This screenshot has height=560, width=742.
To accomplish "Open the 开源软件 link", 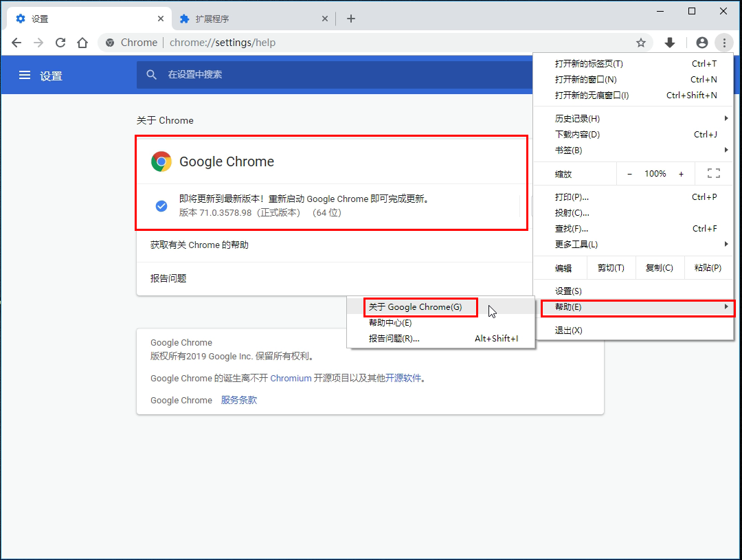I will [x=403, y=378].
